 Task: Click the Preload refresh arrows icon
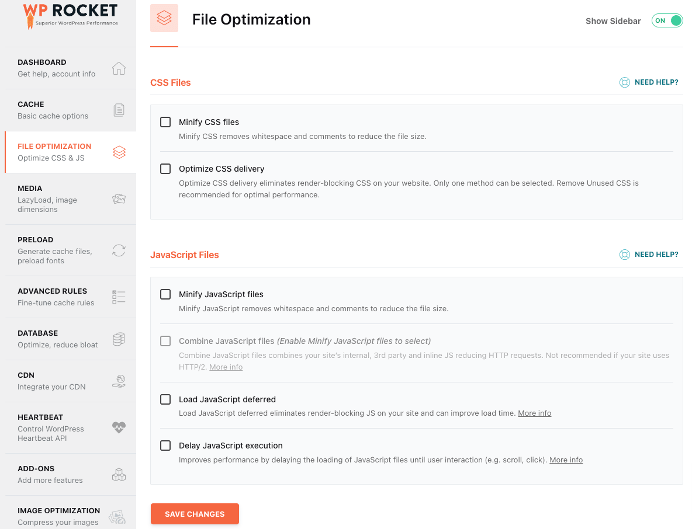point(119,250)
